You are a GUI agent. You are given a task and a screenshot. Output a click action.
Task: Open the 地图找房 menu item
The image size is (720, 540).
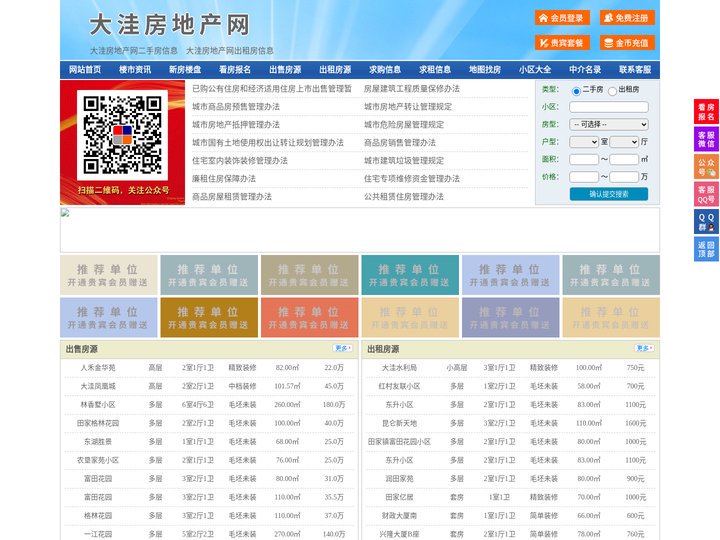point(485,70)
